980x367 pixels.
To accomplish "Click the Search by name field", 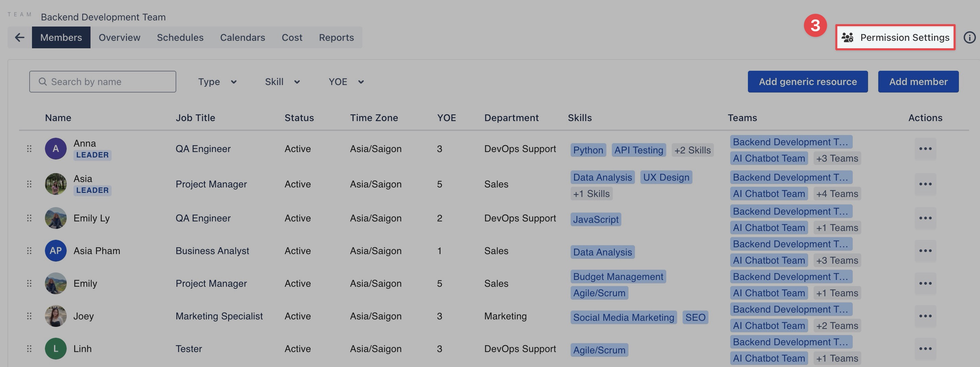I will [103, 82].
